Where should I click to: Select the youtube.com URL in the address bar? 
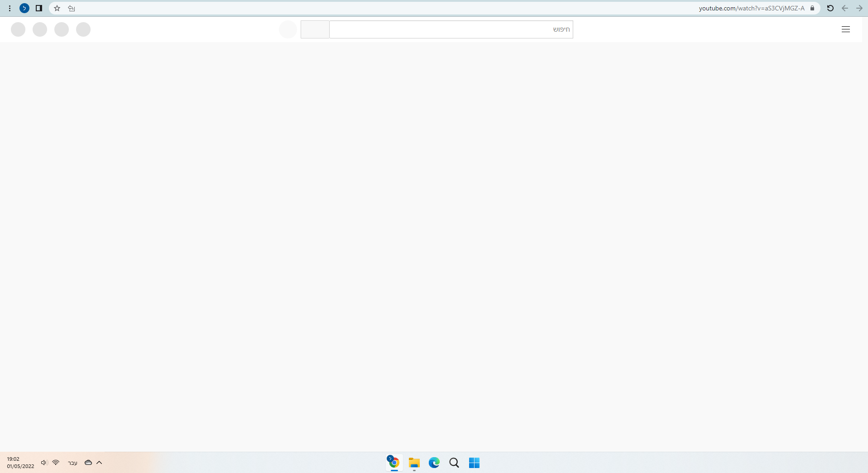point(752,8)
